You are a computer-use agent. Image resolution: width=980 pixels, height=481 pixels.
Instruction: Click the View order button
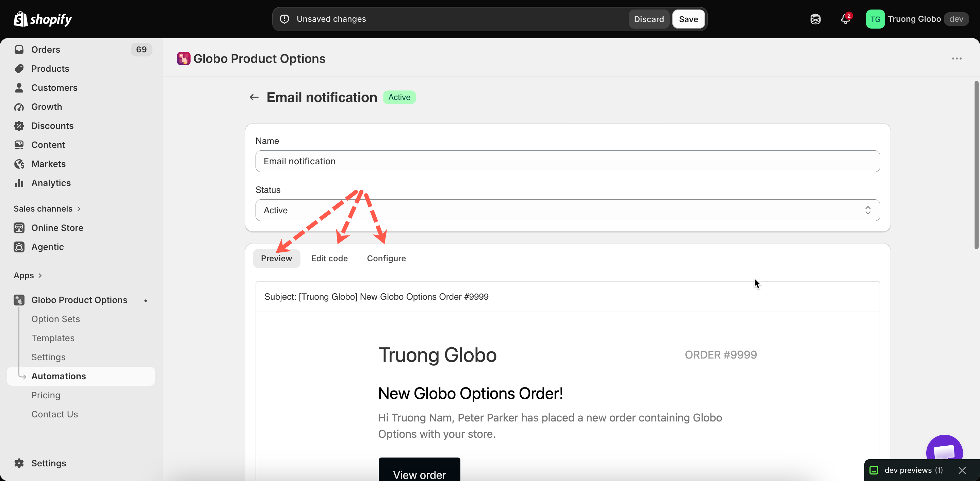(419, 469)
